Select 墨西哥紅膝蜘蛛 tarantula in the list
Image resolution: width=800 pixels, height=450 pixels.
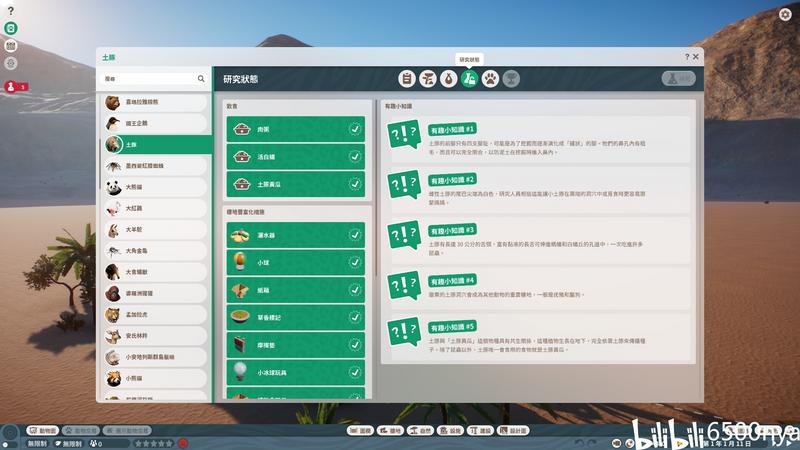tap(156, 166)
